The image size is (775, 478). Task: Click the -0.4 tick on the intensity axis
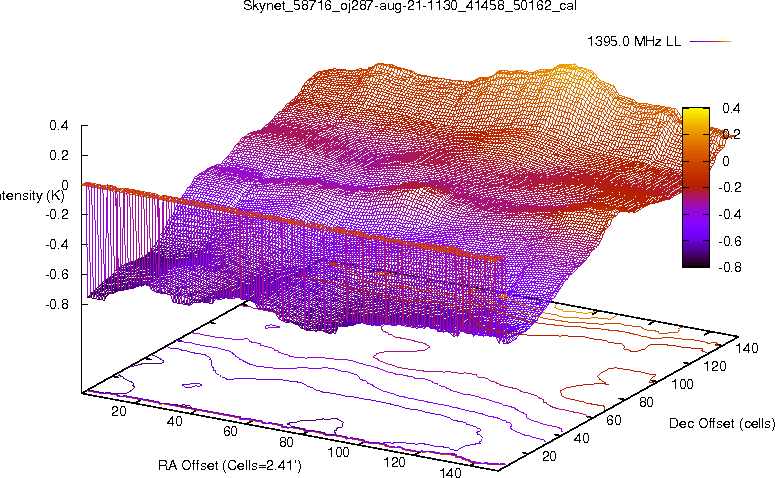point(56,244)
